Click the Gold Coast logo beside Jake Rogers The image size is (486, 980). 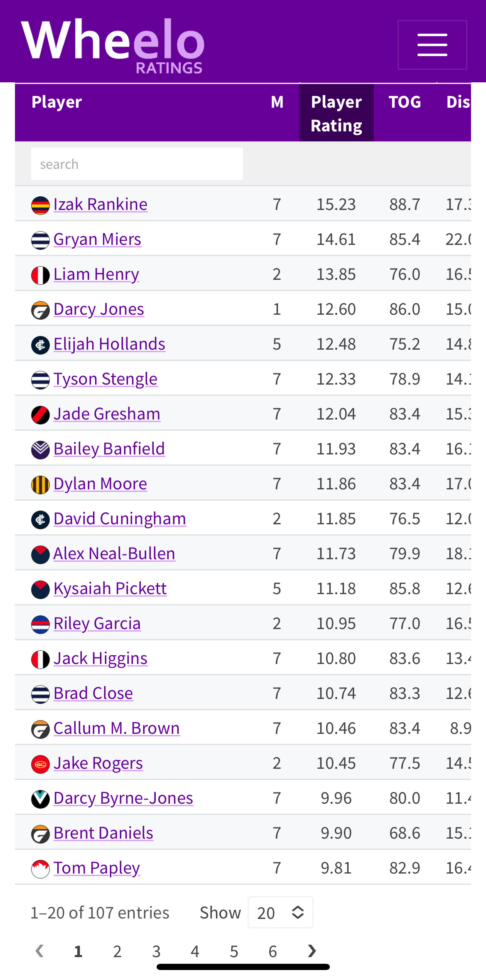(40, 764)
